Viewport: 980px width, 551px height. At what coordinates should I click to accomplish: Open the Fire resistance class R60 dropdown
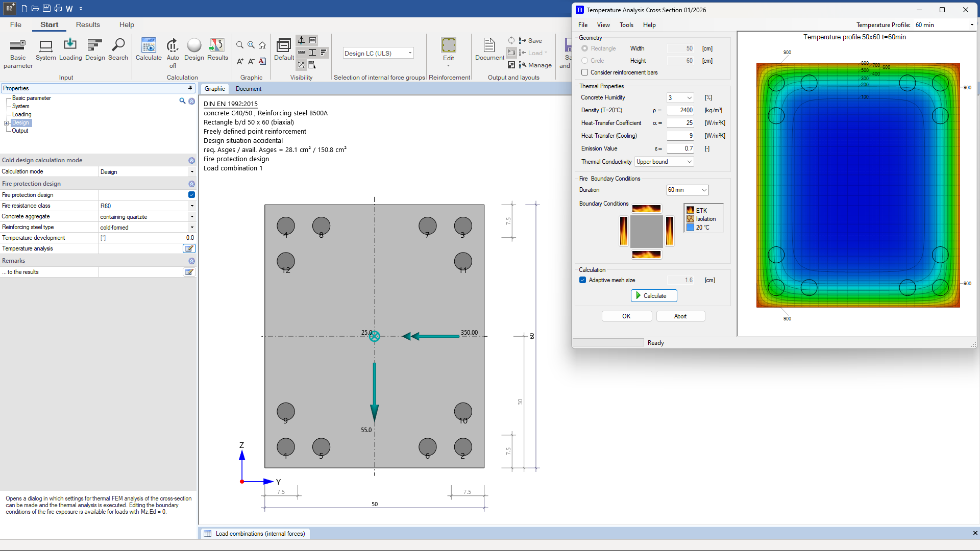click(192, 206)
